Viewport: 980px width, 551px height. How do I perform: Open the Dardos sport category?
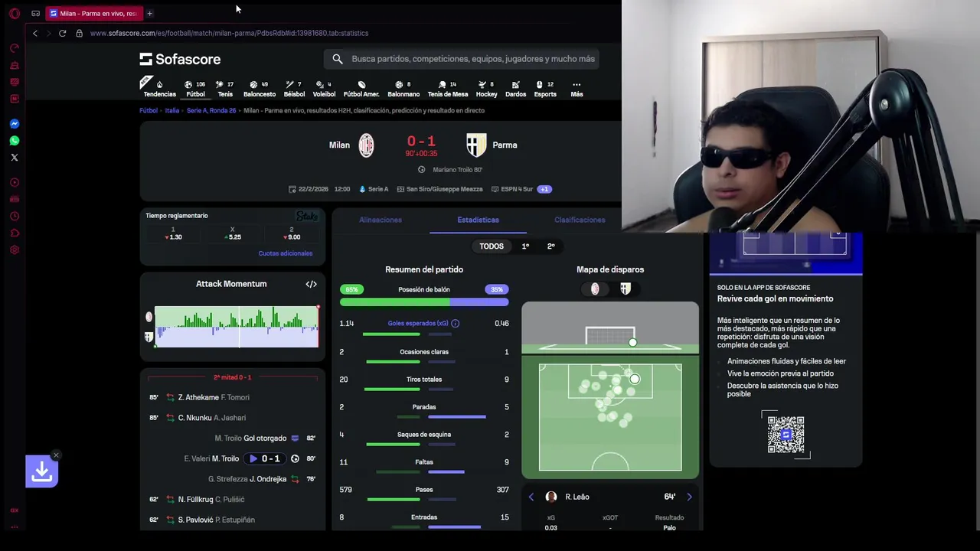(x=515, y=89)
